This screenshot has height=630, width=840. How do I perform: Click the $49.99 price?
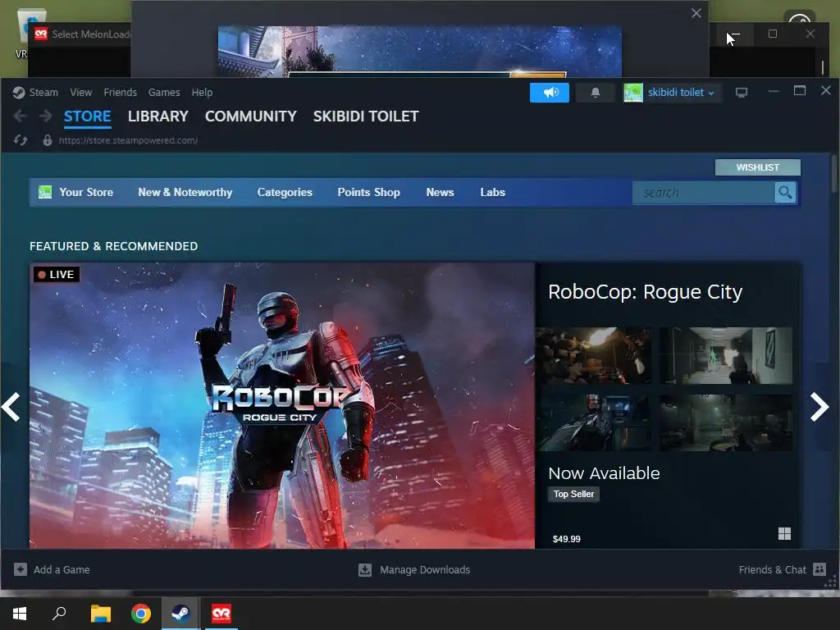tap(567, 539)
